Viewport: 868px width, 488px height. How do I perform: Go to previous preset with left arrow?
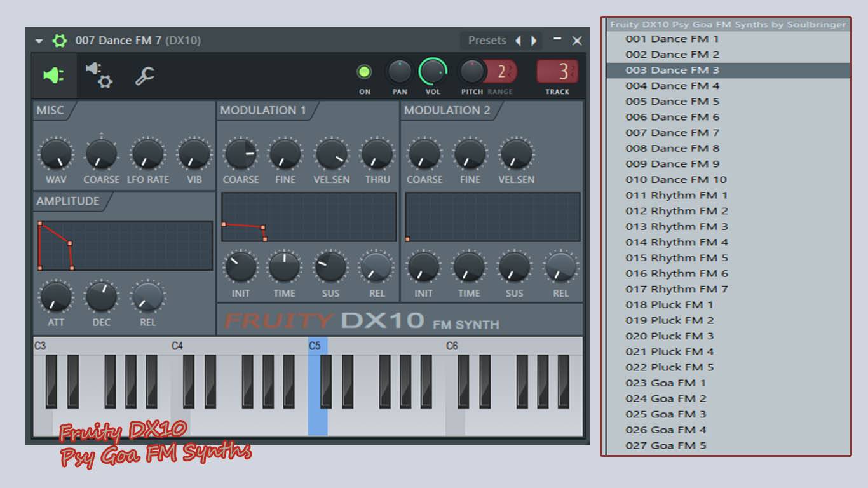pyautogui.click(x=518, y=41)
